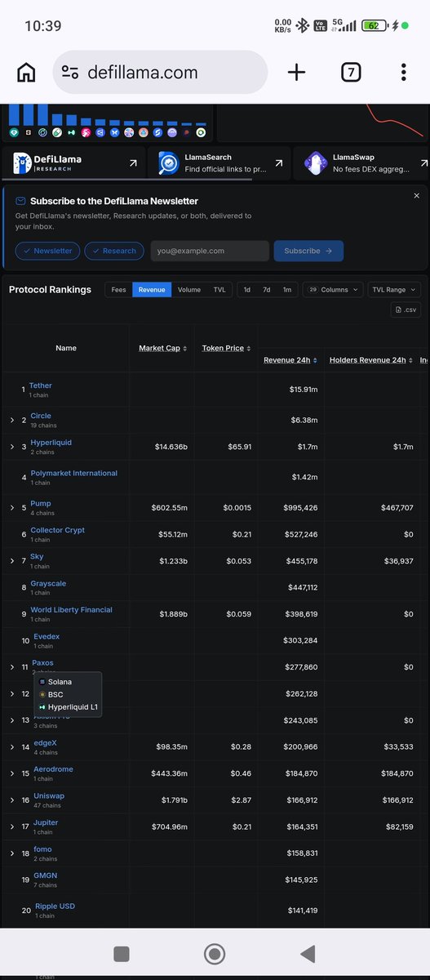Switch rankings to Fees tab
This screenshot has width=430, height=980.
pyautogui.click(x=118, y=289)
